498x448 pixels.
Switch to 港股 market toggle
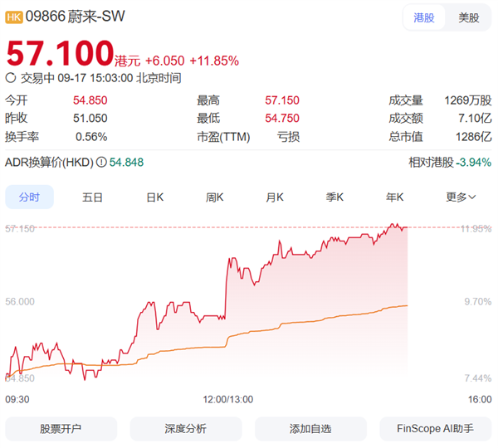pos(423,17)
